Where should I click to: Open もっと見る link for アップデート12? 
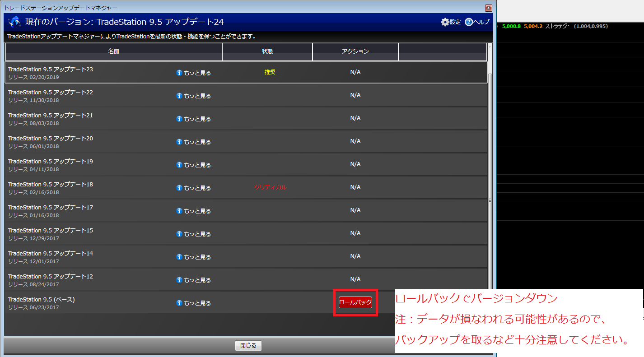(x=197, y=280)
